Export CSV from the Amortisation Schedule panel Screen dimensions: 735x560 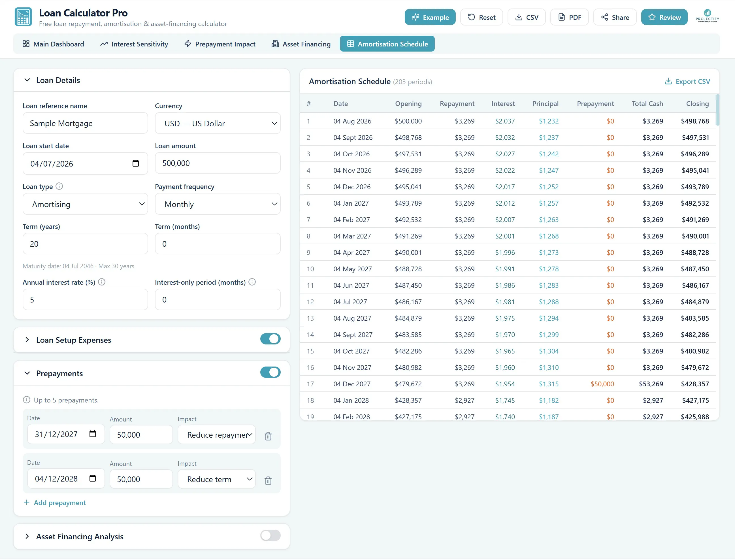tap(687, 81)
